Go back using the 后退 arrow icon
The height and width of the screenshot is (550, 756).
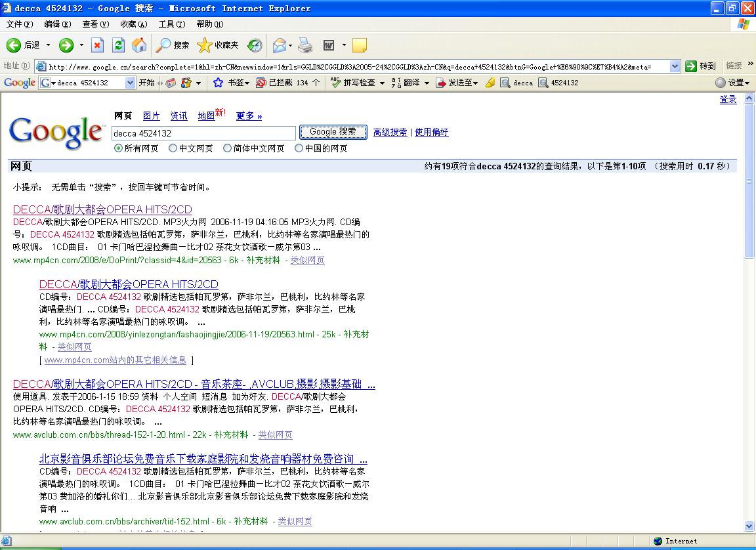(x=14, y=45)
